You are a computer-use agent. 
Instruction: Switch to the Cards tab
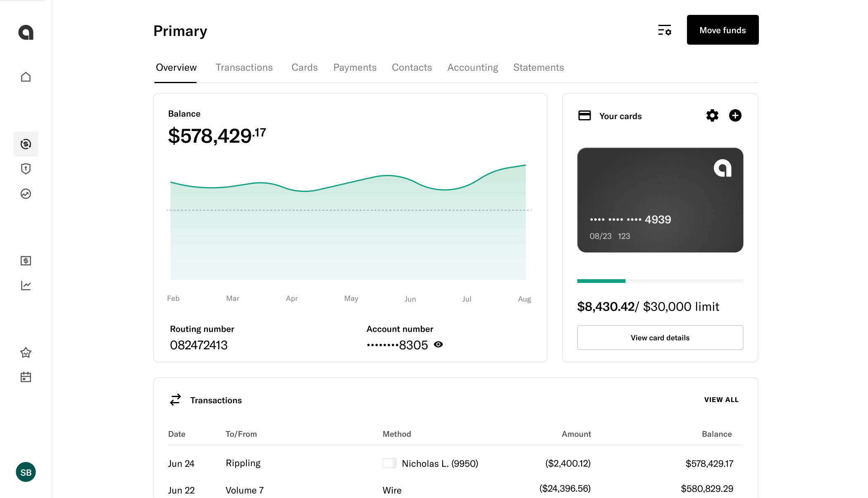(304, 67)
